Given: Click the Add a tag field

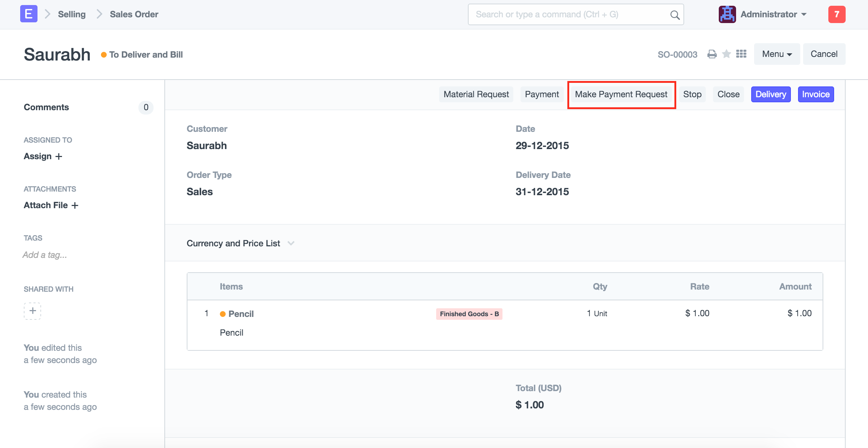Looking at the screenshot, I should coord(45,255).
